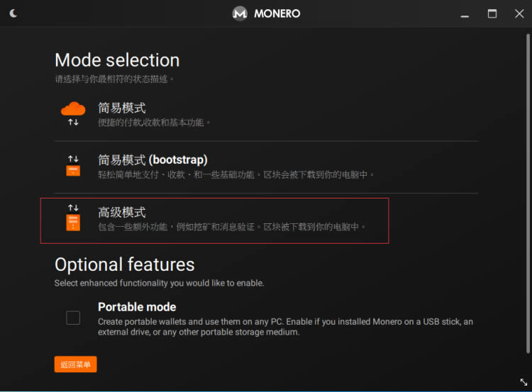Close the Monero wallet window

pos(519,13)
